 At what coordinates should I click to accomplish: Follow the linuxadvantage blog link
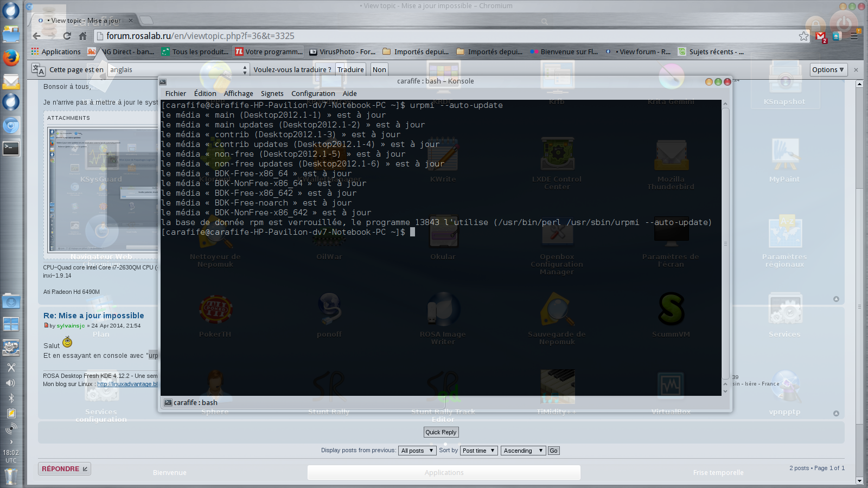[x=127, y=384]
